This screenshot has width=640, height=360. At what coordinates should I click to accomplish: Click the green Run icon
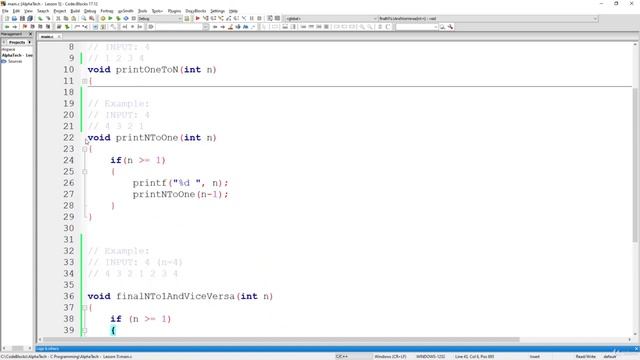pyautogui.click(x=110, y=18)
